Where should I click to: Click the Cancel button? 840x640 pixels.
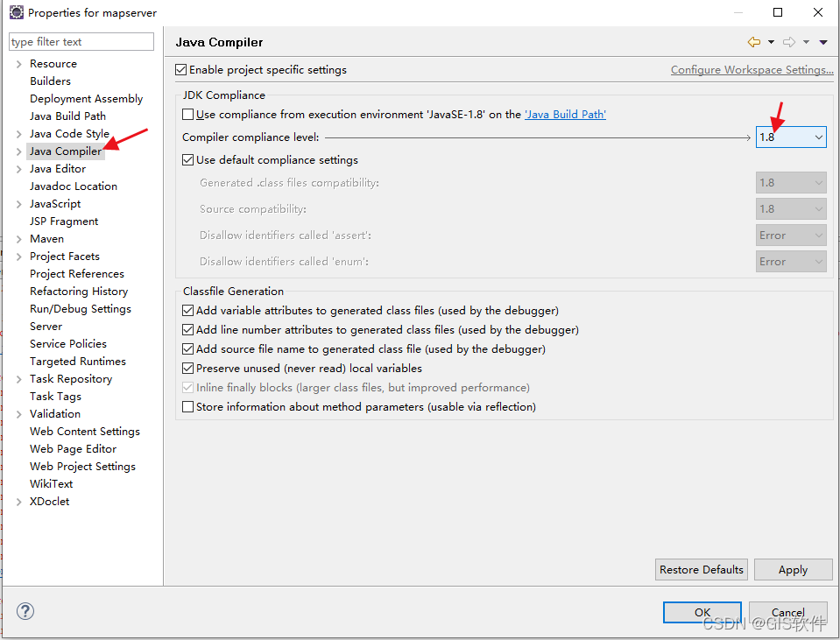click(788, 612)
